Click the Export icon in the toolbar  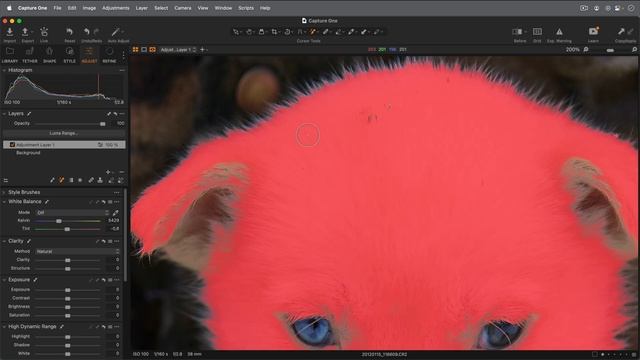(25, 32)
